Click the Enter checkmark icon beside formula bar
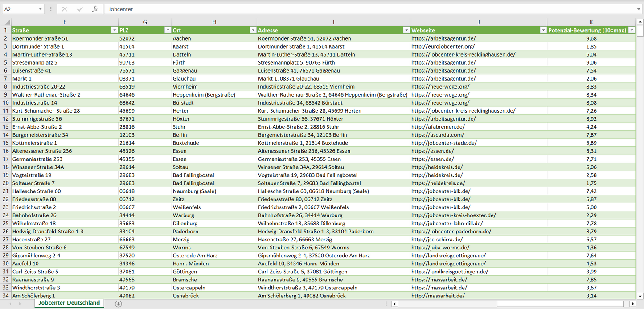Viewport: 644px width, 309px height. [80, 9]
